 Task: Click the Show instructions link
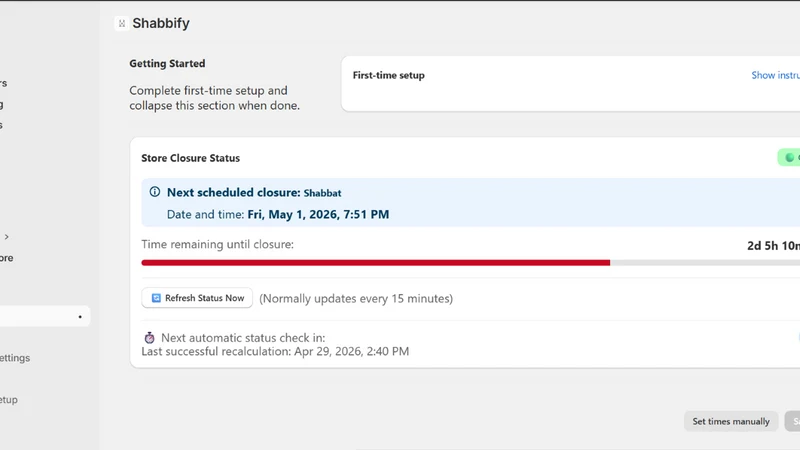(x=776, y=75)
